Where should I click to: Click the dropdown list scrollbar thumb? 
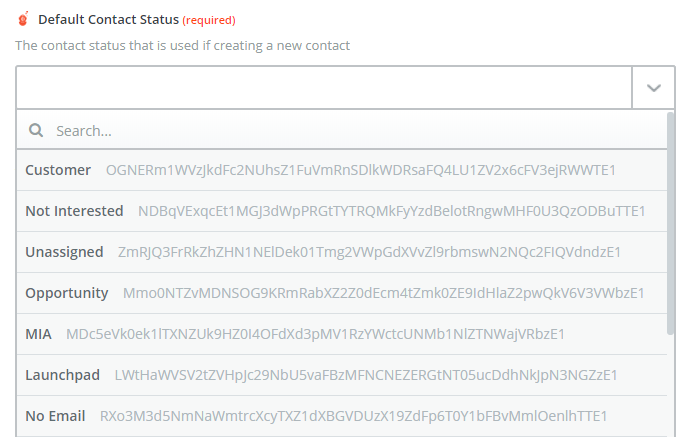click(670, 223)
